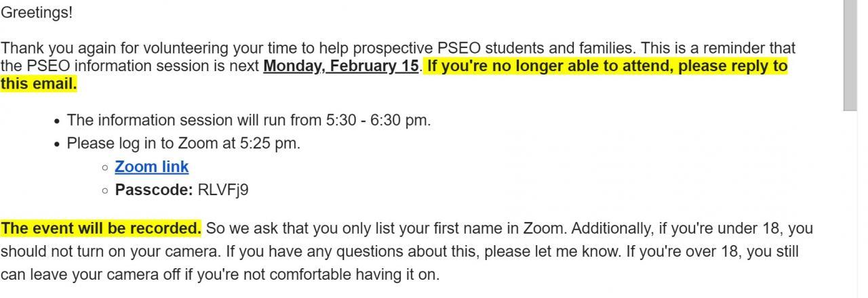Click the underlined "Monday, February 15" date
Image resolution: width=868 pixels, height=298 pixels.
340,66
